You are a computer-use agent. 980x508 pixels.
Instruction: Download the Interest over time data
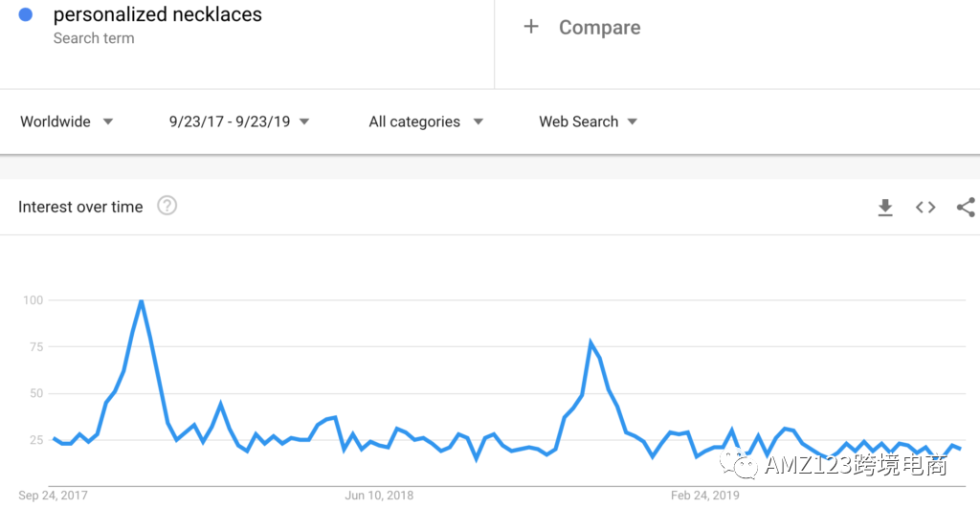point(885,208)
